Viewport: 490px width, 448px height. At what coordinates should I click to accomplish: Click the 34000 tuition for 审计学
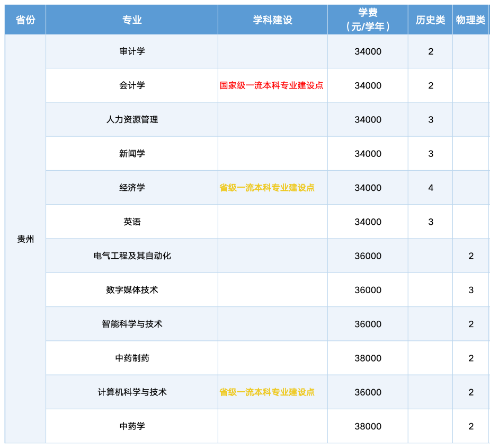coord(368,51)
